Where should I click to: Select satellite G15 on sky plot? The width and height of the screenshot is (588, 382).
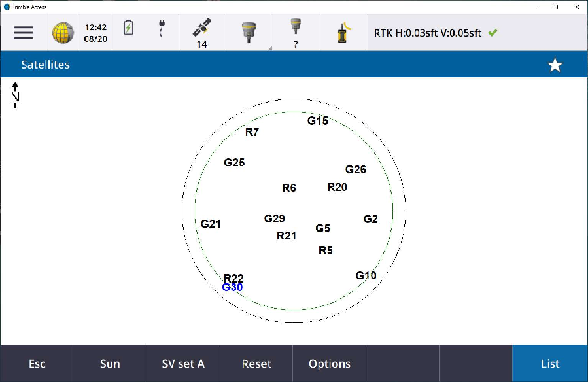pos(318,121)
